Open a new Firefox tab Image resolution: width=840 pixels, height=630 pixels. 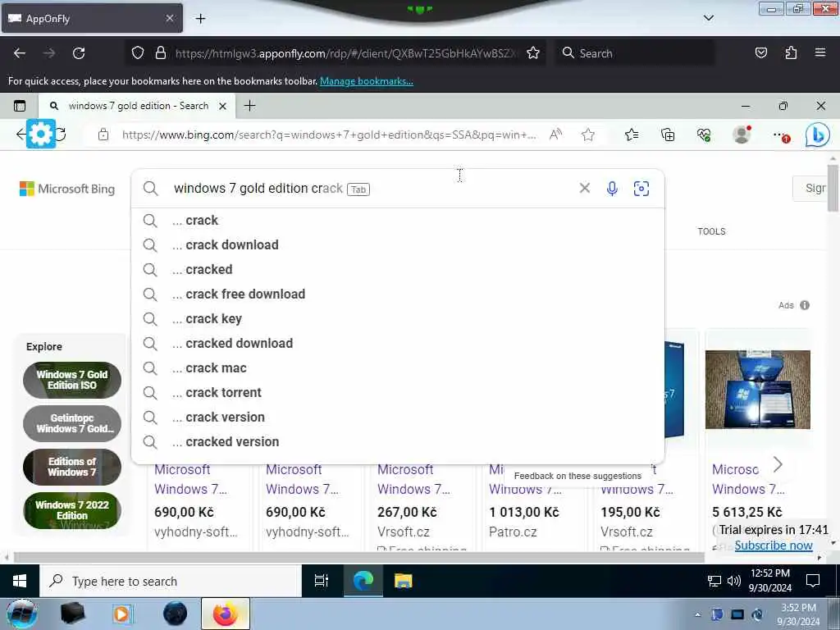point(200,18)
